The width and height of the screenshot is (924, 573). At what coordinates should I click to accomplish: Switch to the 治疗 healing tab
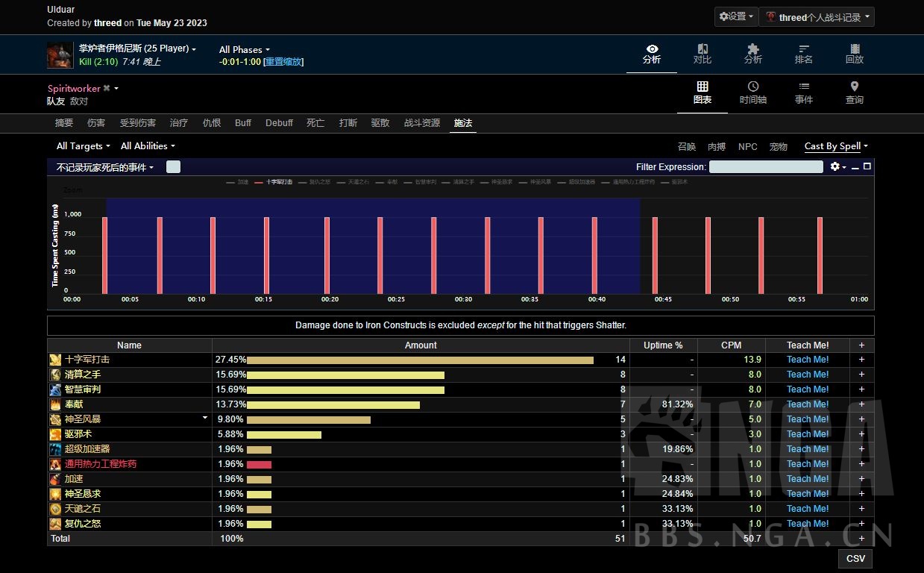click(x=179, y=123)
